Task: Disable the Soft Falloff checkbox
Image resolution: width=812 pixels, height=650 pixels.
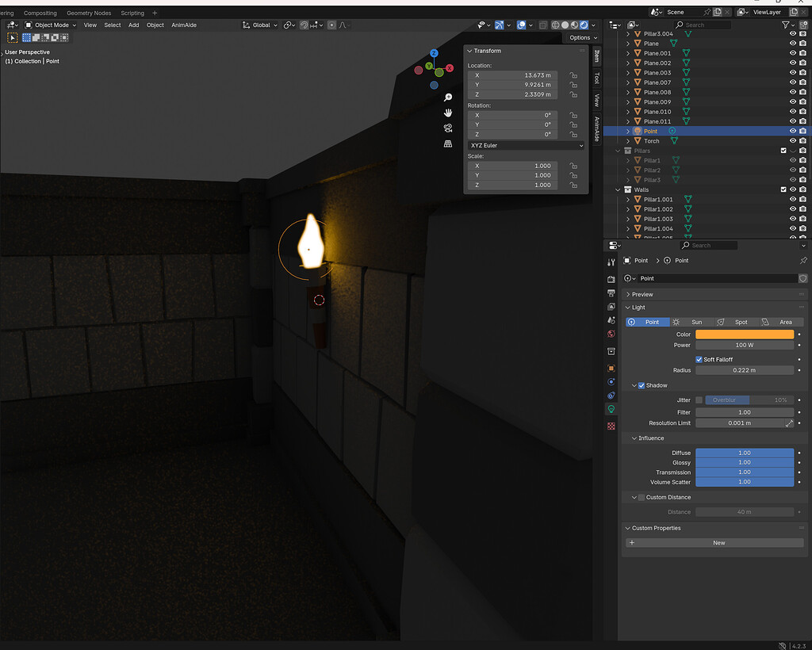Action: click(x=700, y=359)
